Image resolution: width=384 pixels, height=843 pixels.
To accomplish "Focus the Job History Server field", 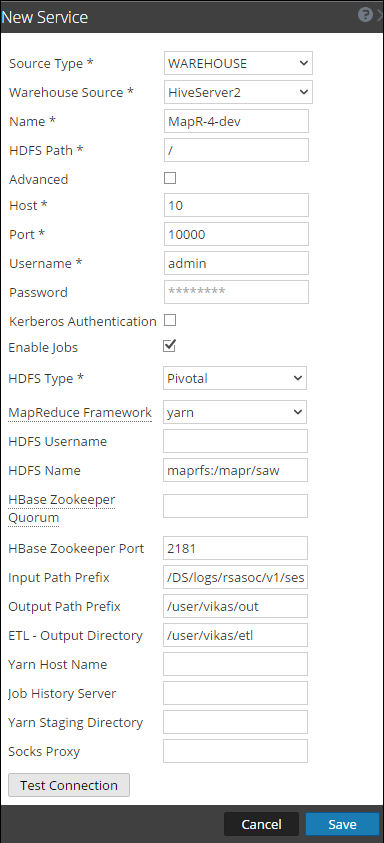I will point(236,694).
